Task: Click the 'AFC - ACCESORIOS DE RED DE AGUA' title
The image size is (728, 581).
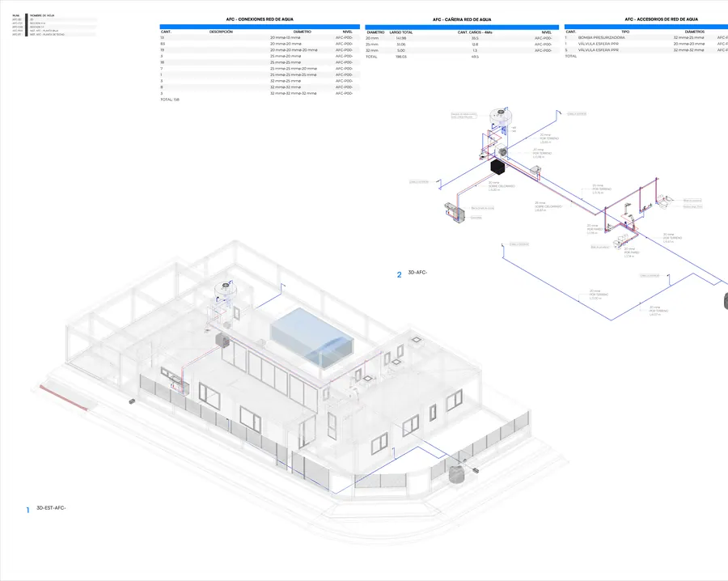Action: click(x=661, y=19)
